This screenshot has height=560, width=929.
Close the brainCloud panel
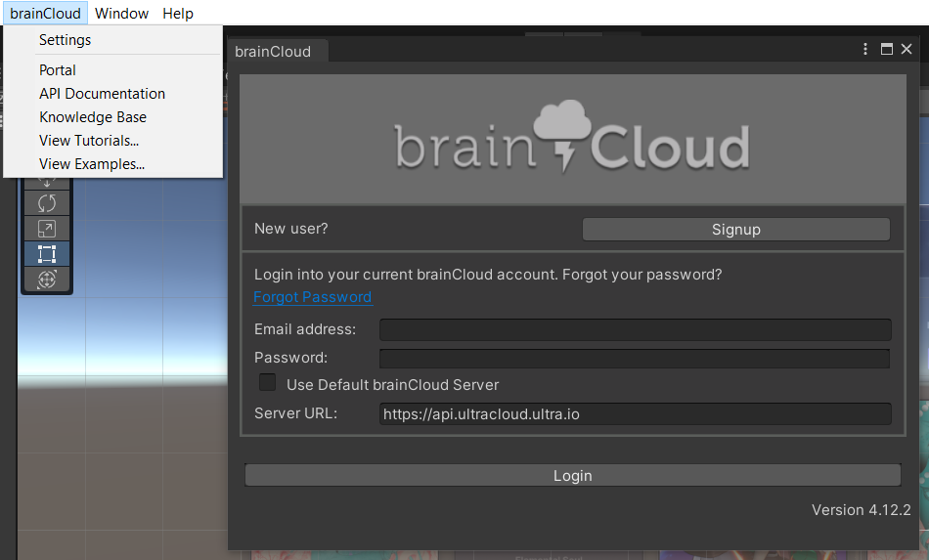coord(907,49)
